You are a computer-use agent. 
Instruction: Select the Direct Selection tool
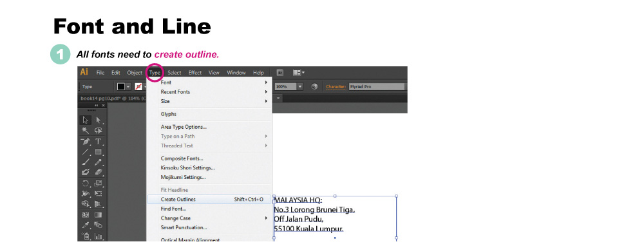coord(99,120)
